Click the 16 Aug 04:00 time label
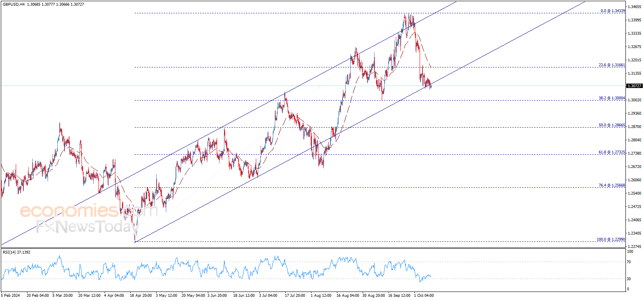The width and height of the screenshot is (644, 300). (x=348, y=296)
